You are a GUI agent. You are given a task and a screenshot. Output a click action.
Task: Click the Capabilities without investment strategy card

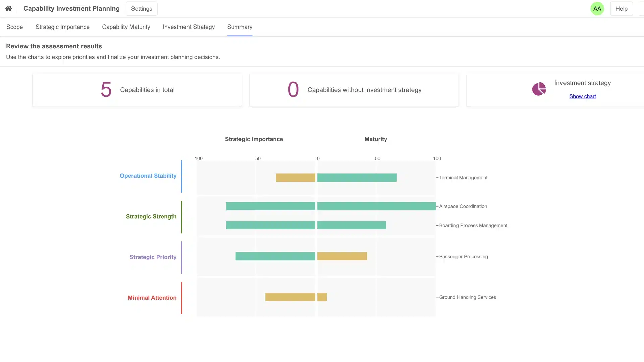pyautogui.click(x=354, y=90)
